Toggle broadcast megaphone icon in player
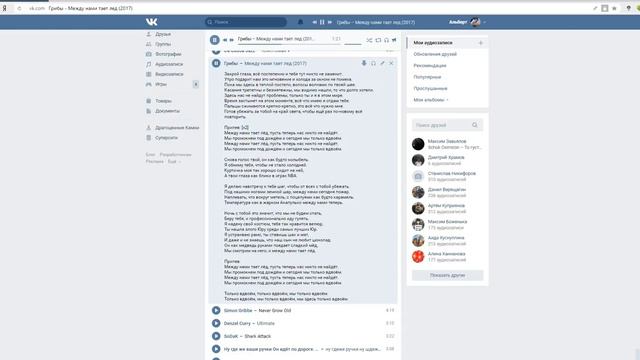The image size is (640, 360). (394, 40)
